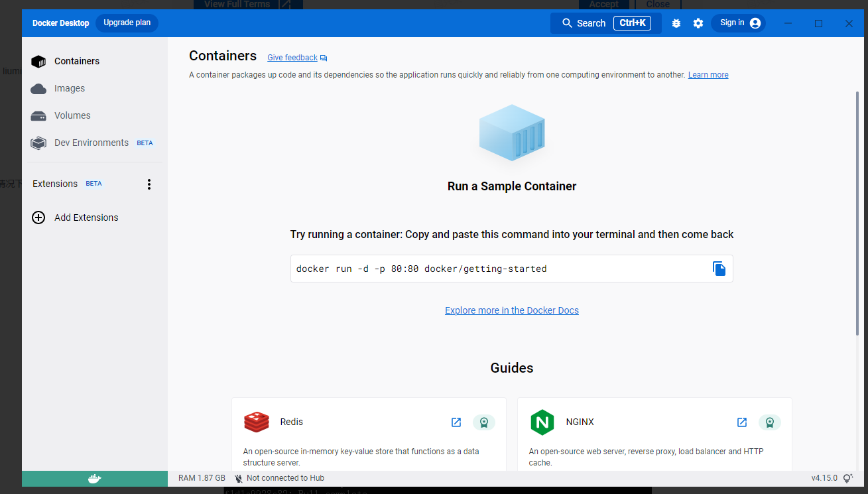Screen dimensions: 868x494
Task: Open NGINX guide external link icon
Action: (742, 422)
